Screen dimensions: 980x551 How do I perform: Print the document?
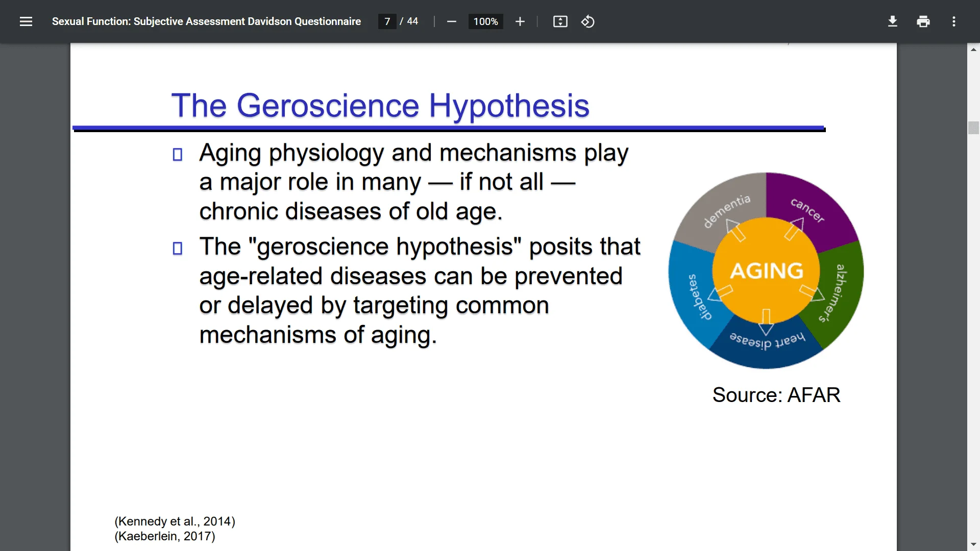[x=923, y=21]
